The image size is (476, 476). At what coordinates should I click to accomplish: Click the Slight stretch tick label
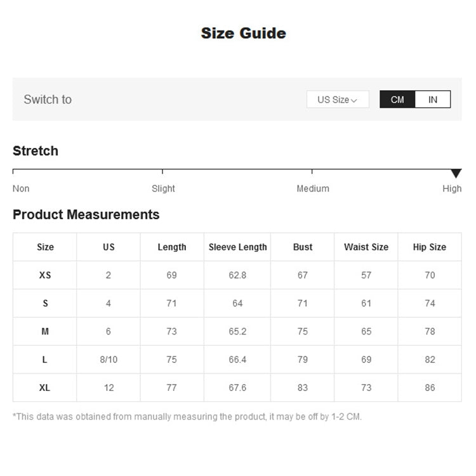point(163,188)
